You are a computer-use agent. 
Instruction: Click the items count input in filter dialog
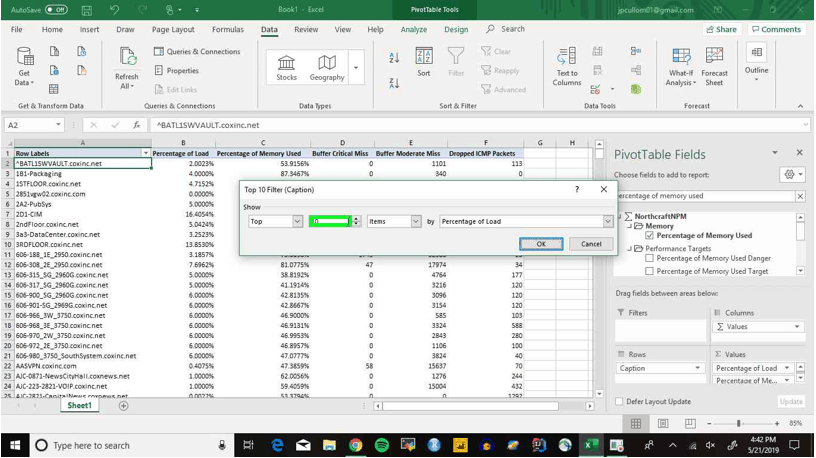click(x=330, y=221)
